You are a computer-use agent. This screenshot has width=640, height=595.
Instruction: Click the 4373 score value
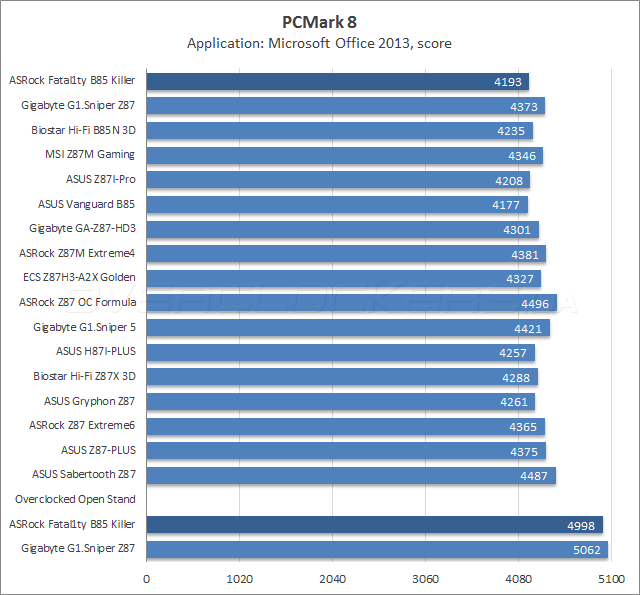(524, 107)
